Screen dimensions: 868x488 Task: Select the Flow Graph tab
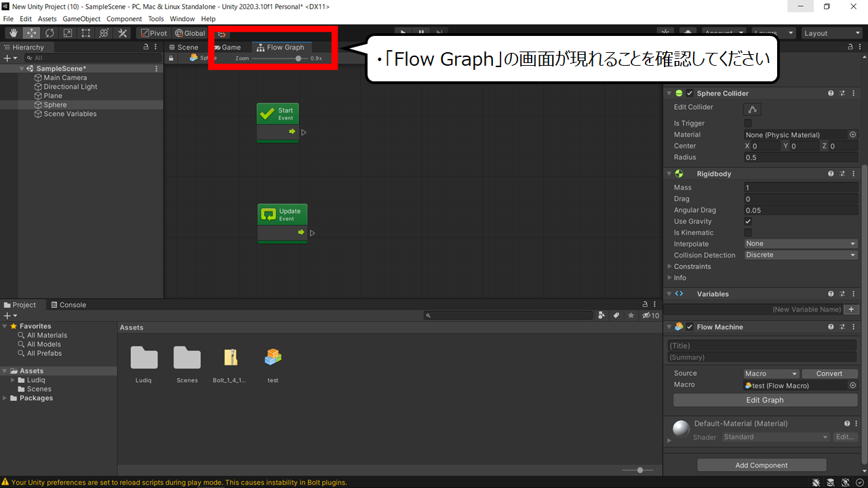click(x=281, y=47)
